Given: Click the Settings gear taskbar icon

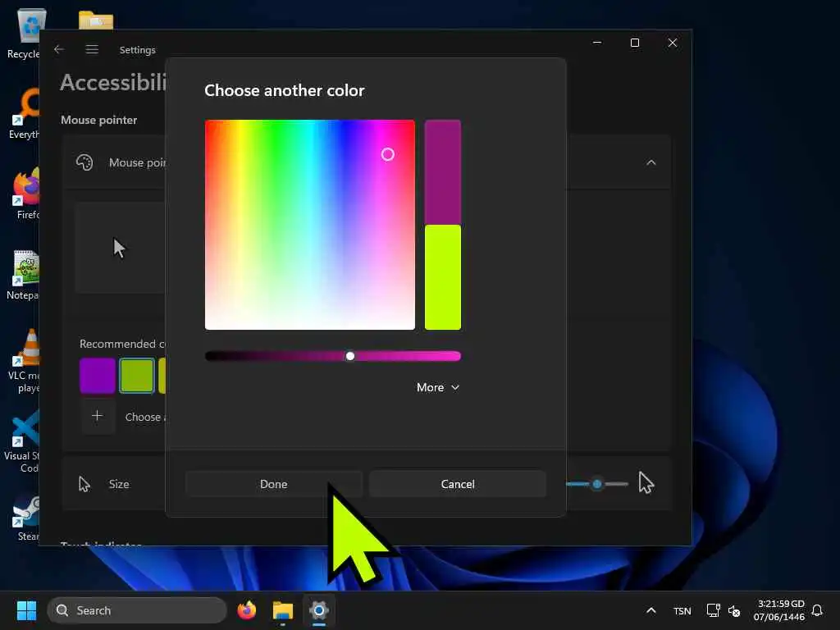Looking at the screenshot, I should (x=319, y=610).
